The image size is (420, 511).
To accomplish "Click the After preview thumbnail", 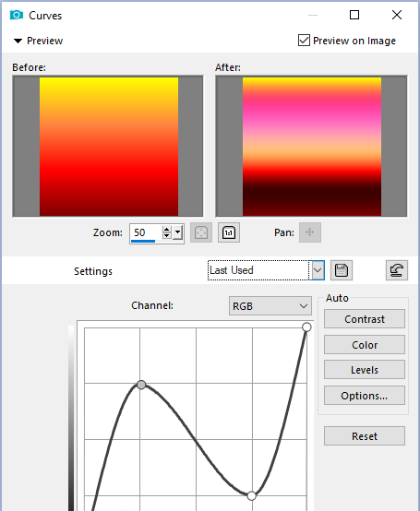I will [x=311, y=147].
